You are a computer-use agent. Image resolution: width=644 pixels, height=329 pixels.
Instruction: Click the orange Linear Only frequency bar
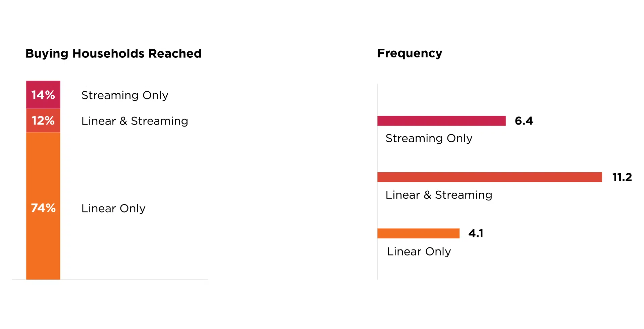(x=418, y=233)
